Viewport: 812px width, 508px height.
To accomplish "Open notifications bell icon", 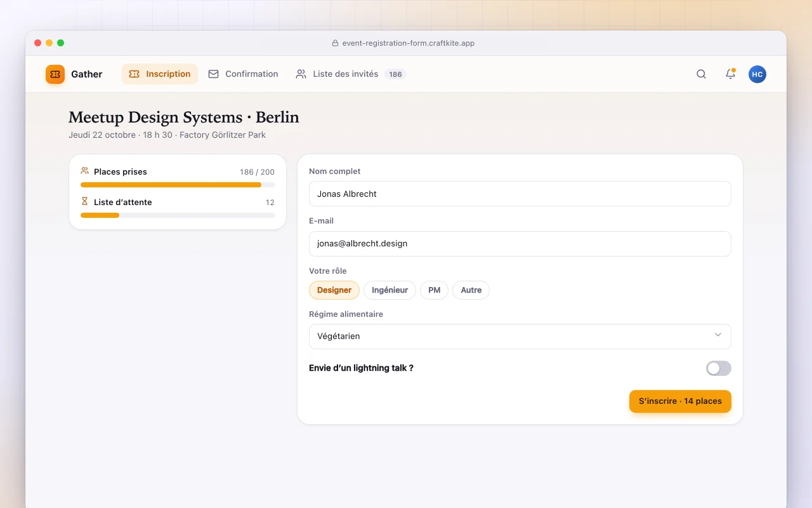I will point(730,74).
